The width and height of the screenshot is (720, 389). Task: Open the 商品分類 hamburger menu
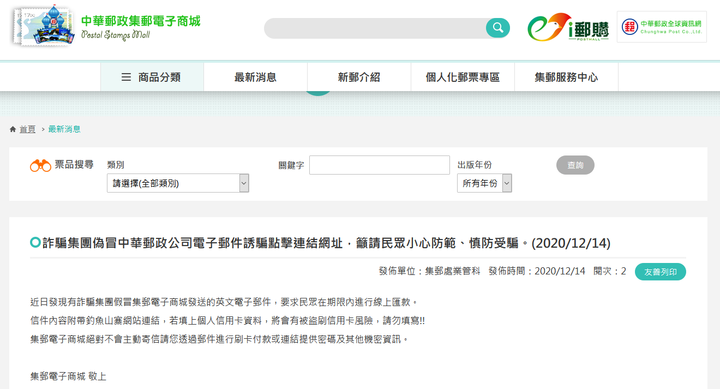click(x=152, y=77)
